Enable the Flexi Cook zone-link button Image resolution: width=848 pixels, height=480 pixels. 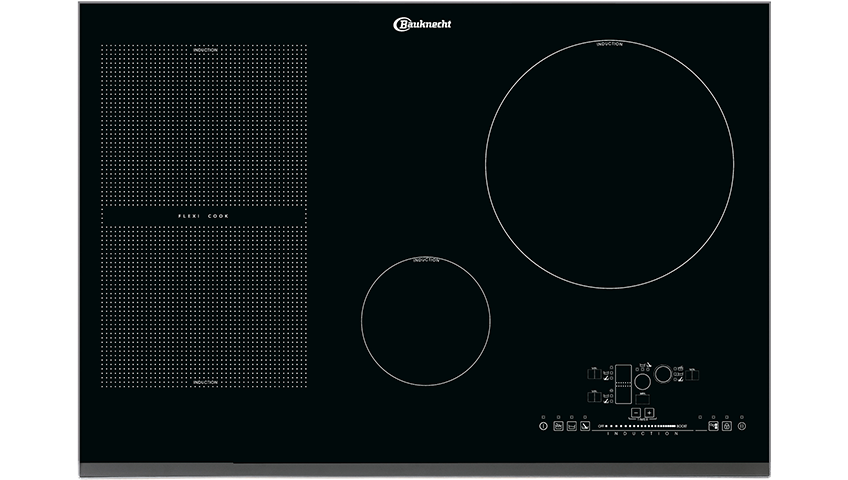click(713, 426)
